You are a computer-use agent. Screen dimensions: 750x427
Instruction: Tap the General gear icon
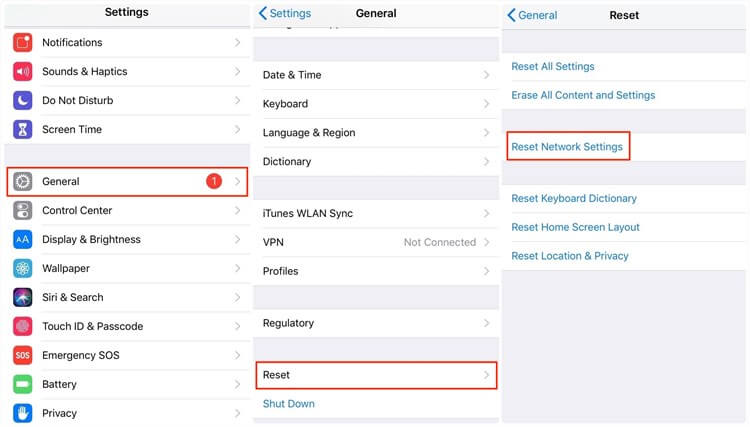coord(23,182)
